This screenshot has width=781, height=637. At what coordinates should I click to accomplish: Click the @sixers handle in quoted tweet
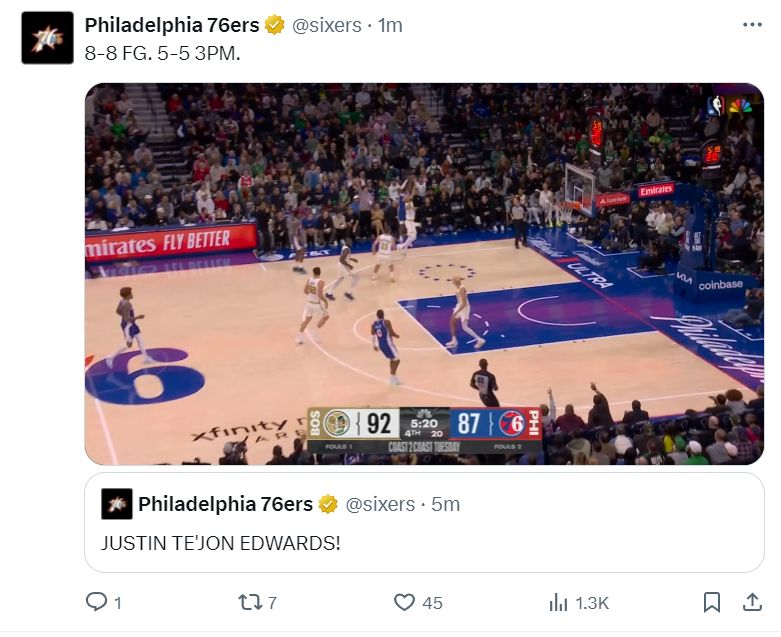click(x=380, y=504)
